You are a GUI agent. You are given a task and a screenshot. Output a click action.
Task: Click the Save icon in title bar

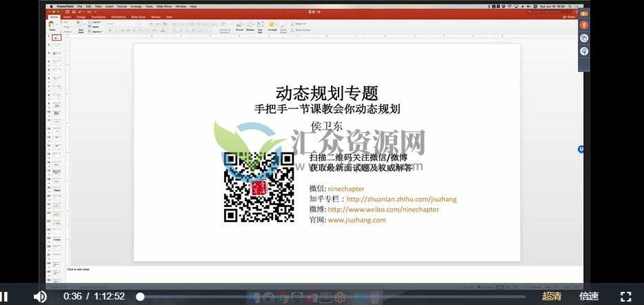point(74,12)
